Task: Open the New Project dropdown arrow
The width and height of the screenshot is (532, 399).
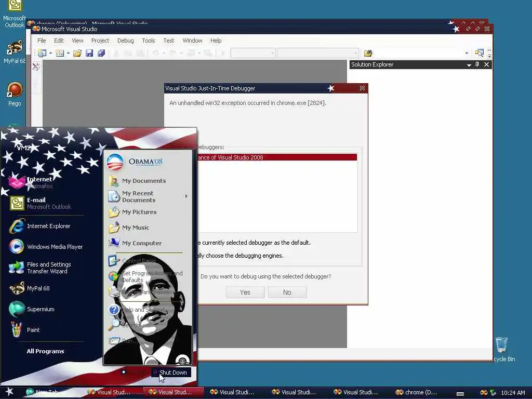Action: [x=50, y=54]
